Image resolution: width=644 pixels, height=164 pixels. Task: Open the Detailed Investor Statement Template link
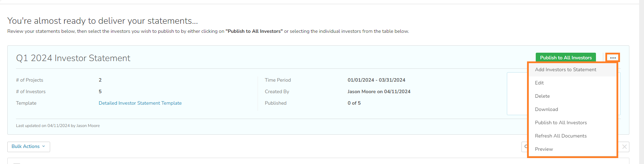(x=140, y=103)
